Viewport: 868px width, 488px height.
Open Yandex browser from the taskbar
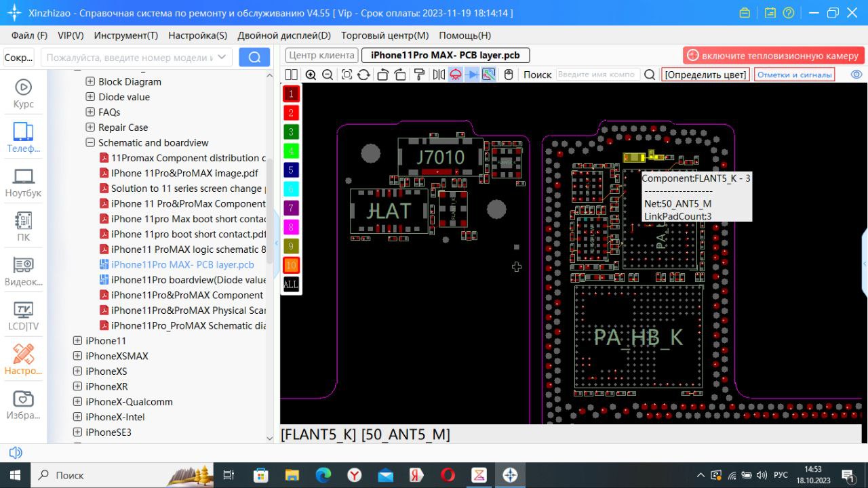(354, 475)
